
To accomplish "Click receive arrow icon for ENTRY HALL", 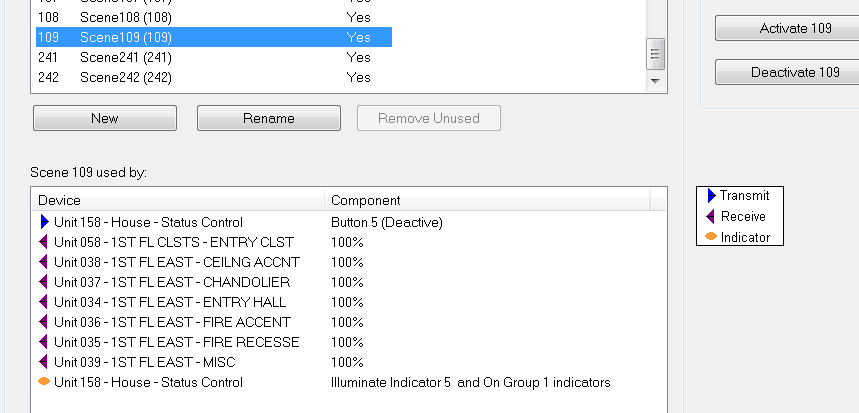I will pos(44,302).
